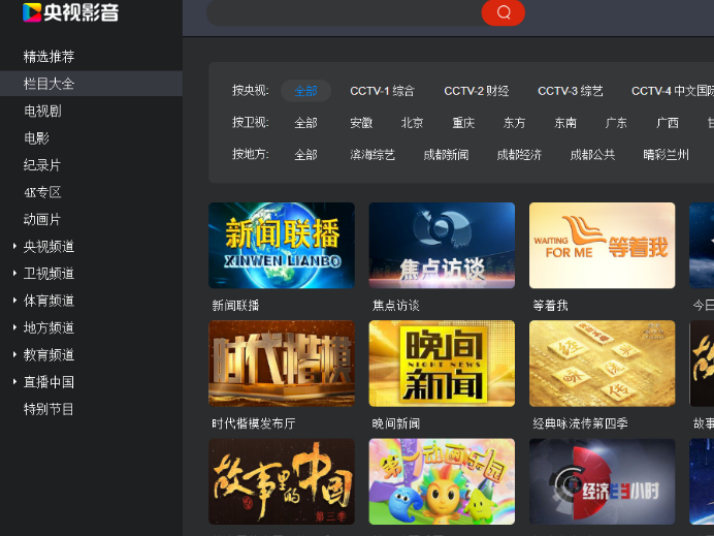Viewport: 714px width, 536px height.
Task: Open 故事里的中国 第三季 thumbnail
Action: point(281,482)
